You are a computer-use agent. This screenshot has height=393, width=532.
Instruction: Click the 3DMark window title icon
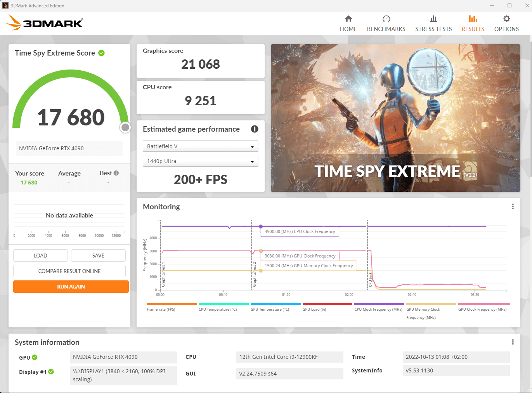pyautogui.click(x=5, y=5)
